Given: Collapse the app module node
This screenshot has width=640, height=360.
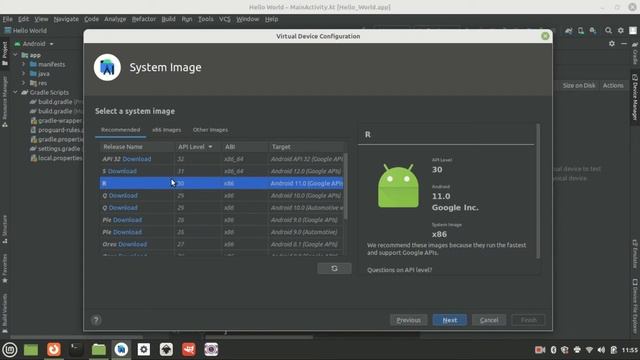Looking at the screenshot, I should pos(16,55).
